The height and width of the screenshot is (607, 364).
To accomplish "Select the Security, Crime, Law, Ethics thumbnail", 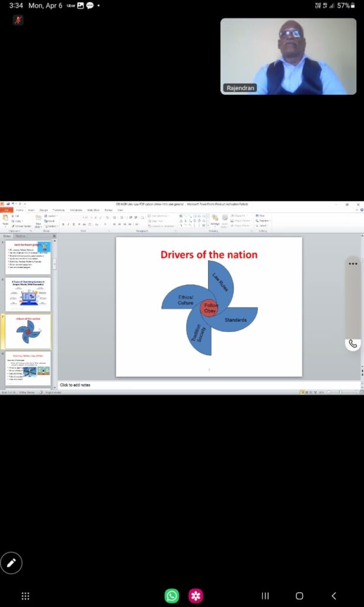I will click(x=28, y=368).
